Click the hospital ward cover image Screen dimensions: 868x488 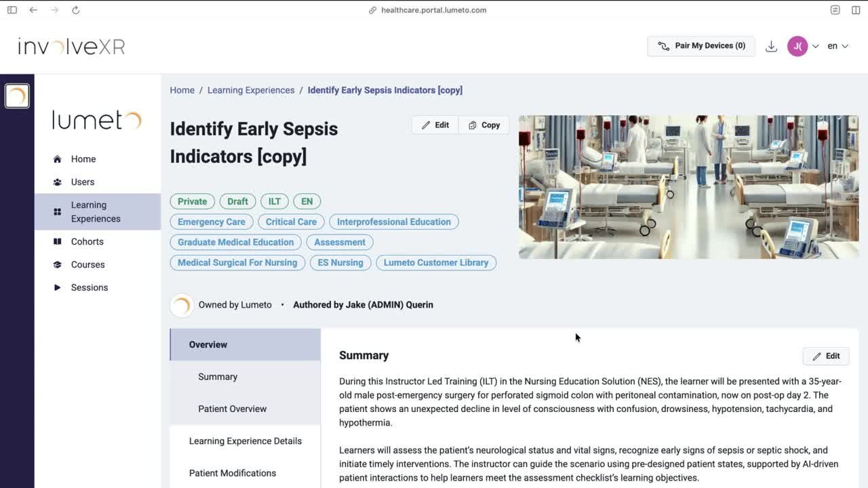[688, 187]
